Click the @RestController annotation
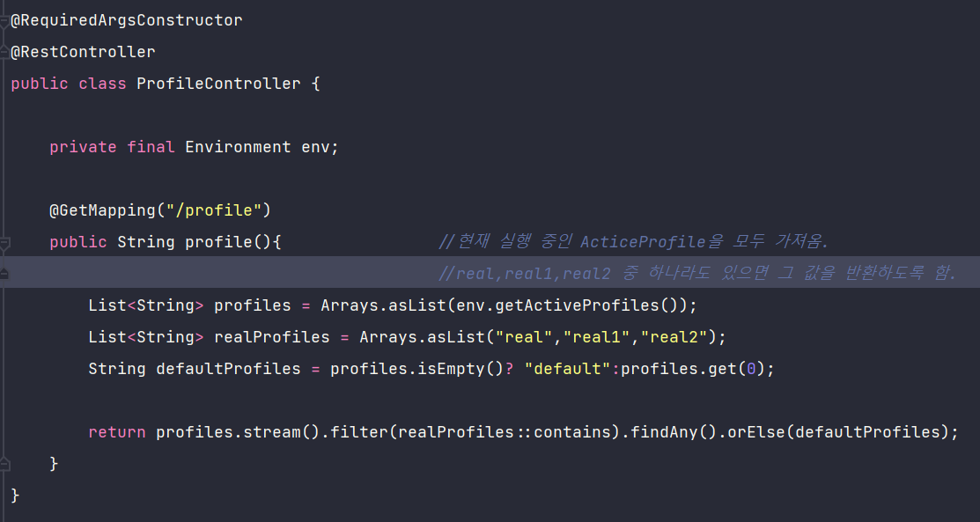Viewport: 980px width, 522px height. (x=83, y=52)
